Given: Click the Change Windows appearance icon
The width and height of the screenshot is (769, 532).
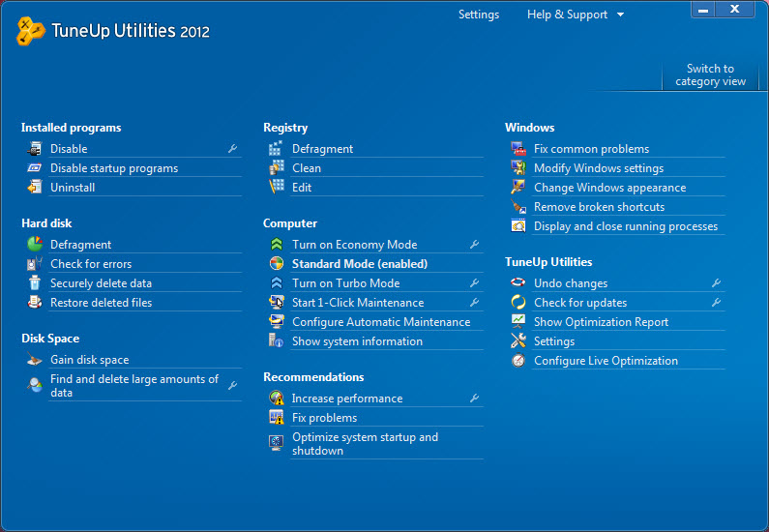Looking at the screenshot, I should pos(518,188).
